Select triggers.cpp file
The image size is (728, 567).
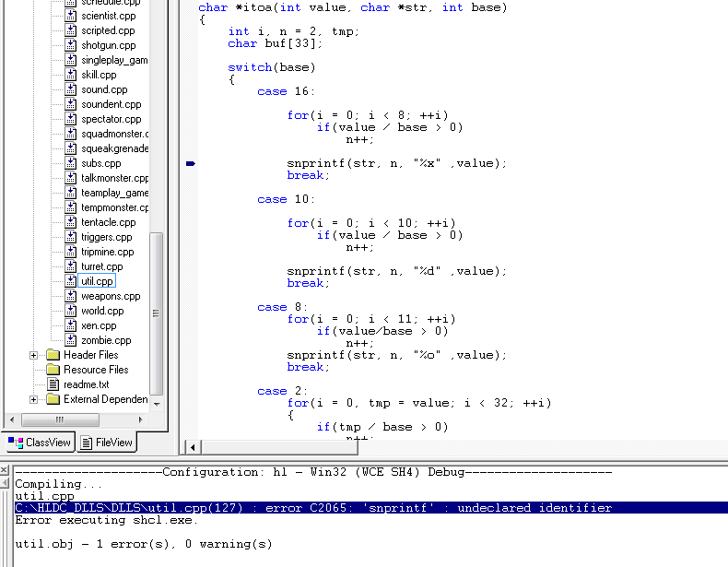[106, 237]
